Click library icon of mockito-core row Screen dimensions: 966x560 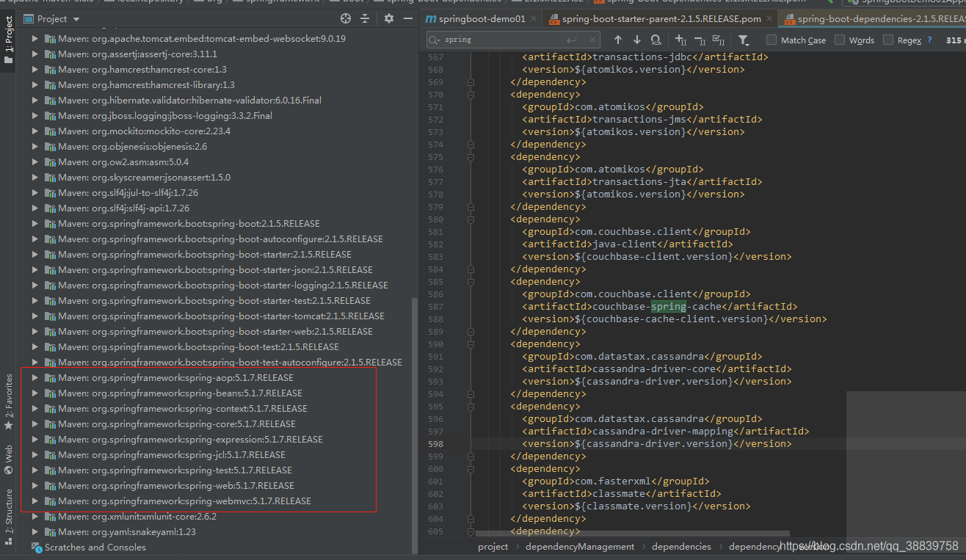point(50,131)
